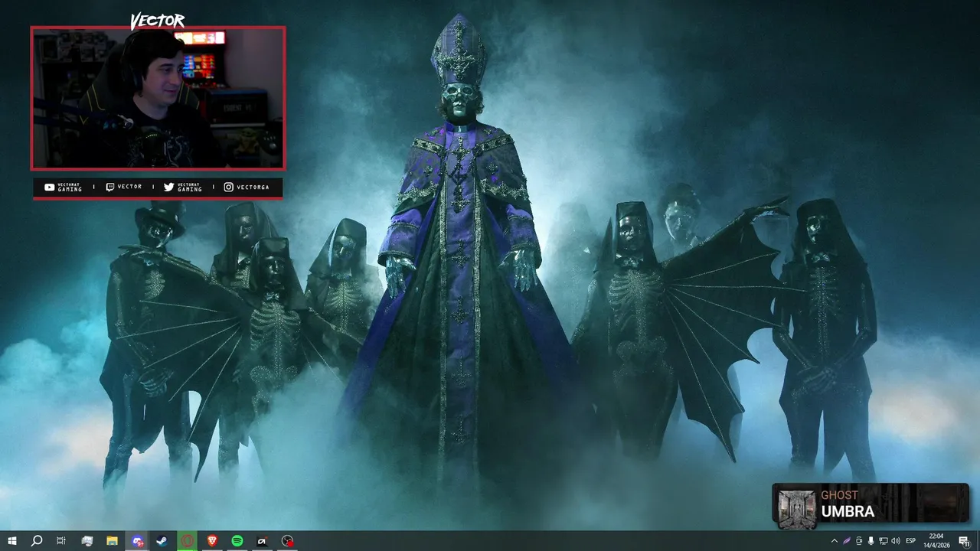
Task: Open the black app icon right of Spotify
Action: coord(262,541)
